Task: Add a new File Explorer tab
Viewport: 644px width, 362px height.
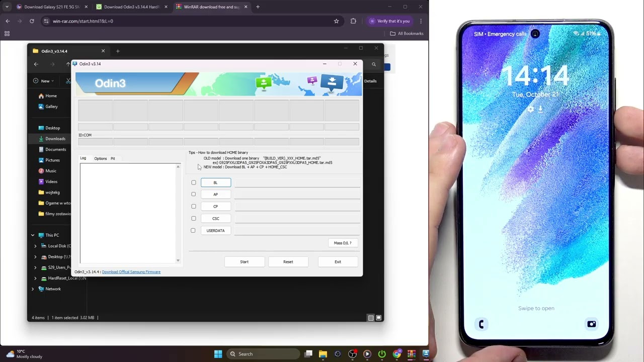Action: pyautogui.click(x=118, y=51)
